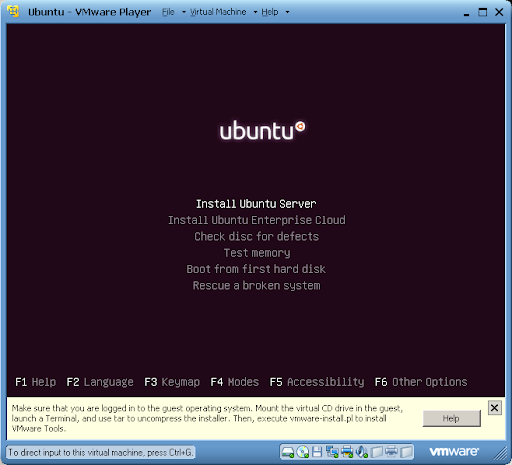Click the VMware Player title bar application icon

tap(13, 11)
